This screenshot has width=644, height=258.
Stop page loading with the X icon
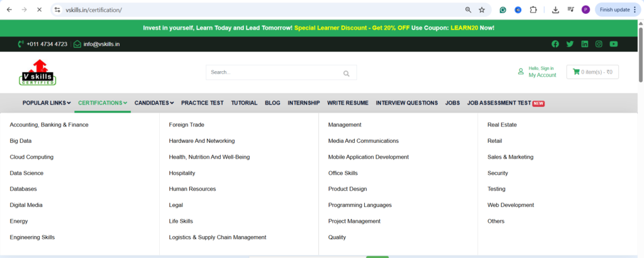click(40, 10)
